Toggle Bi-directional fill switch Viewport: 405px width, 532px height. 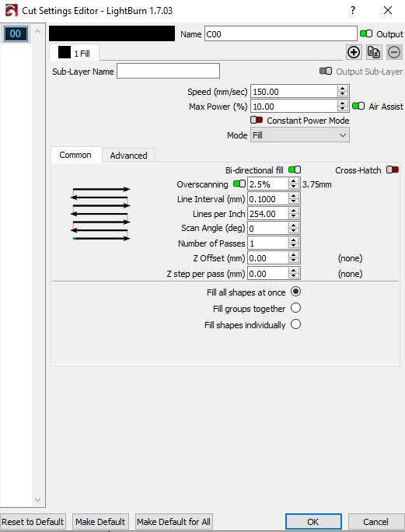(x=295, y=170)
